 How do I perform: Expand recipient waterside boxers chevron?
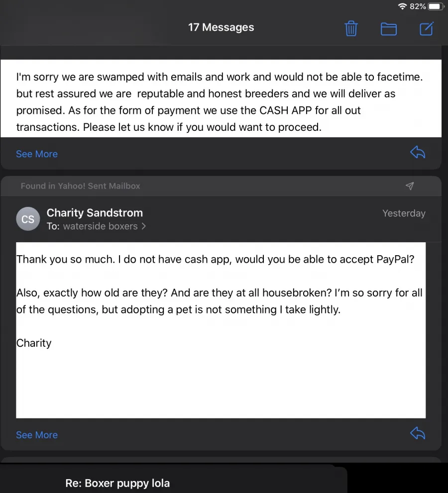[x=144, y=226]
